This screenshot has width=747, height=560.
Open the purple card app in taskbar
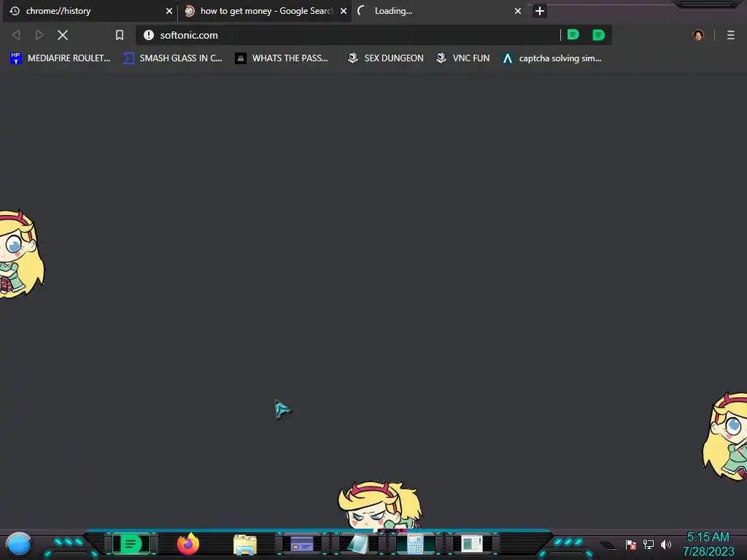tap(301, 544)
